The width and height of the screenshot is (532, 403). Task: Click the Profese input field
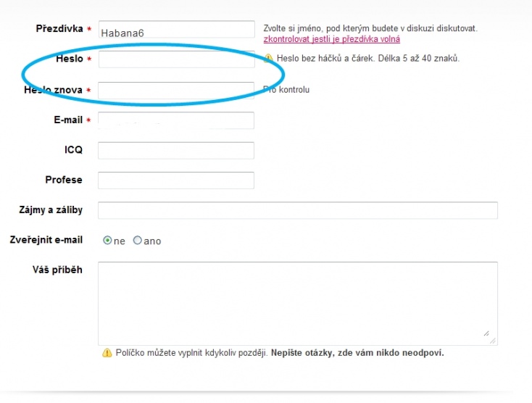coord(176,180)
